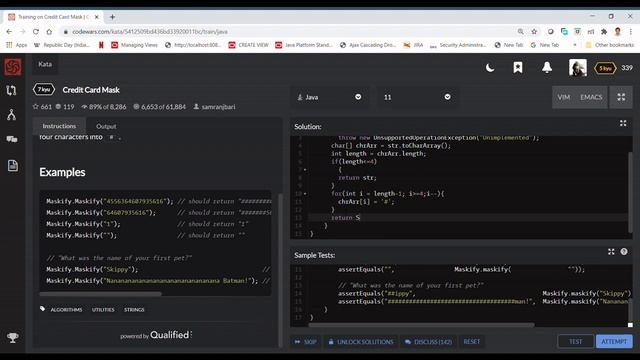Click the RESET button
The width and height of the screenshot is (640, 360).
point(471,342)
